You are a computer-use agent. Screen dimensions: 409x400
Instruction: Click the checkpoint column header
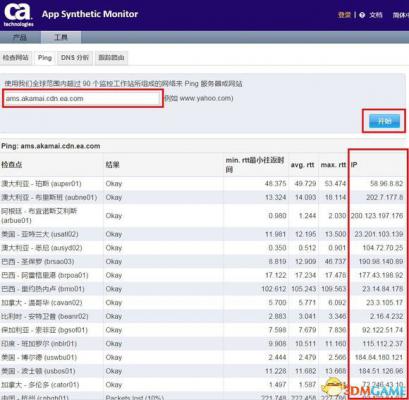tap(12, 165)
